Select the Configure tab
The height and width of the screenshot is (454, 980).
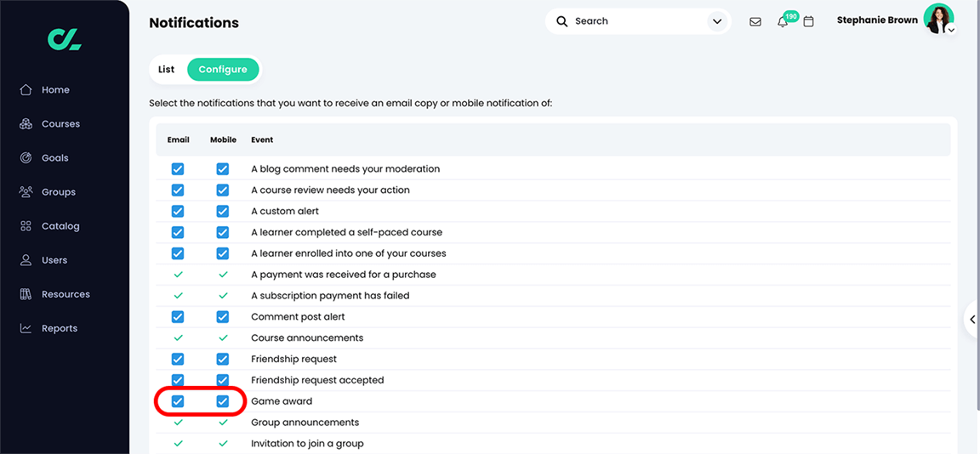click(x=223, y=70)
